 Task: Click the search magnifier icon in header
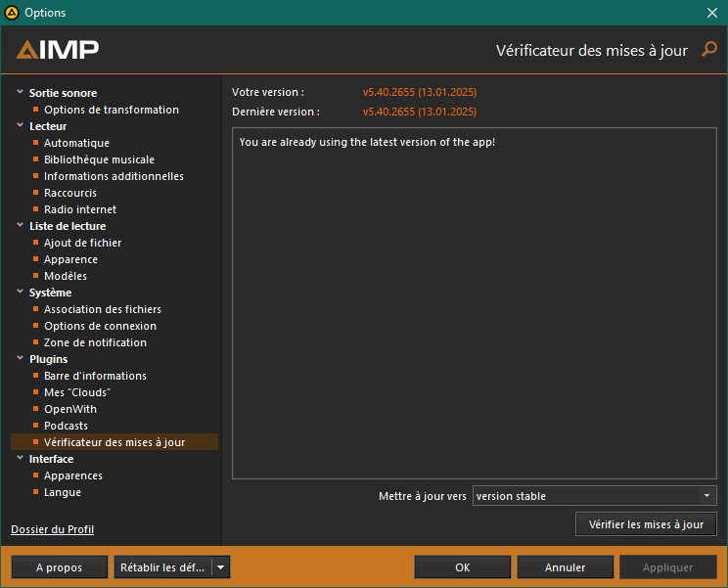[709, 49]
